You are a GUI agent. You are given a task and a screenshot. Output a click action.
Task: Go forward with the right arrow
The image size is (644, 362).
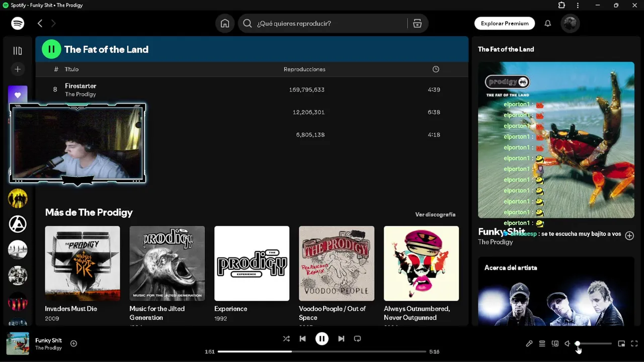(x=53, y=23)
